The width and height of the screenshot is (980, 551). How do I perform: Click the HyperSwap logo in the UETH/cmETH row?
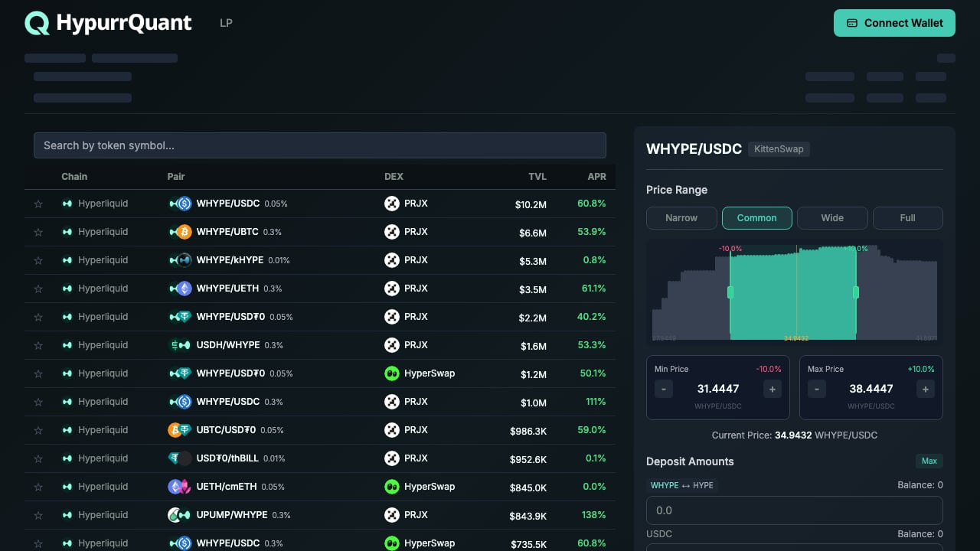[x=392, y=487]
